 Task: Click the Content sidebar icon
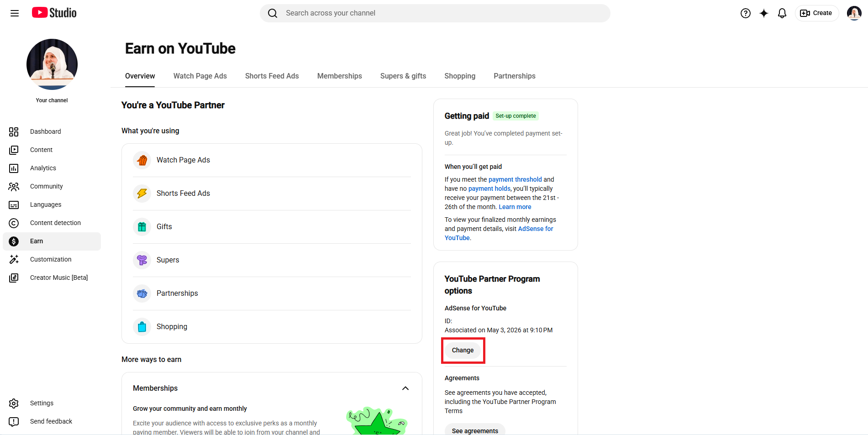click(x=14, y=150)
